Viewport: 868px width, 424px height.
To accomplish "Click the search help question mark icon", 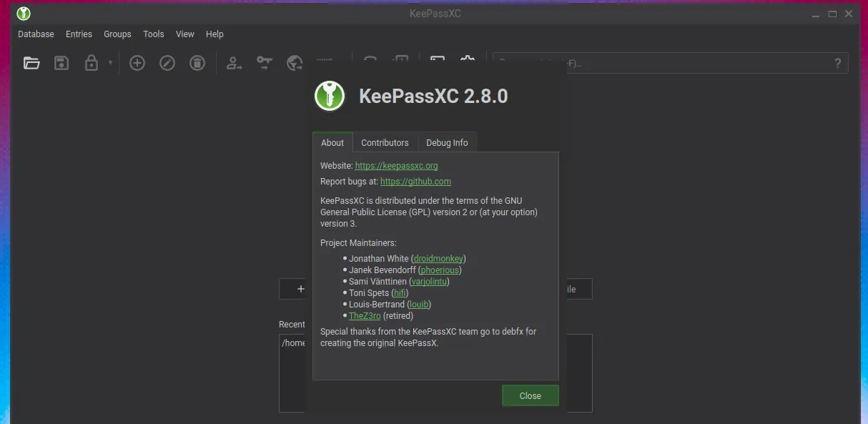I will click(838, 63).
